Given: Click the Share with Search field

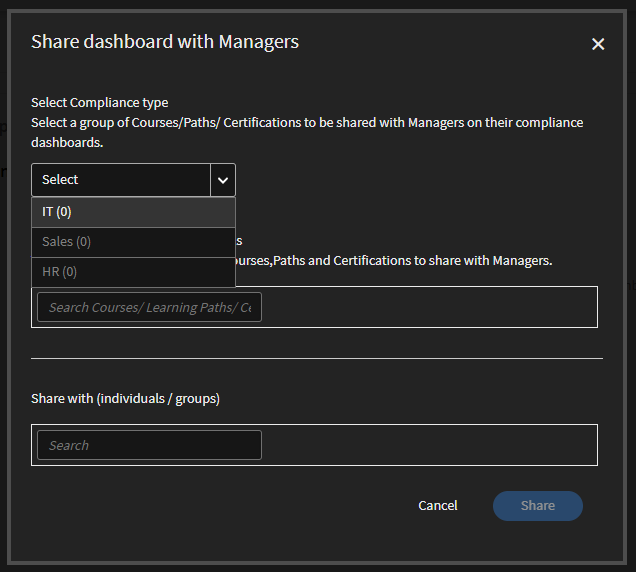Looking at the screenshot, I should click(x=149, y=445).
